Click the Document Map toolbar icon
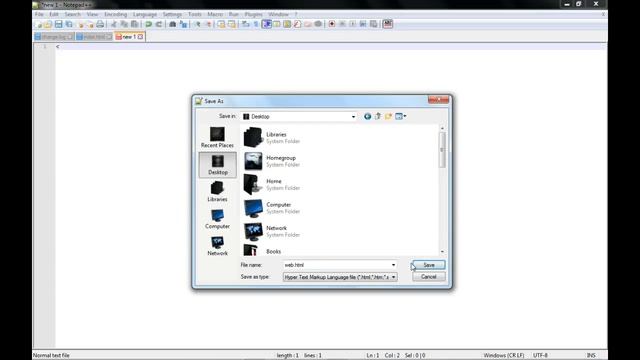 [287, 24]
